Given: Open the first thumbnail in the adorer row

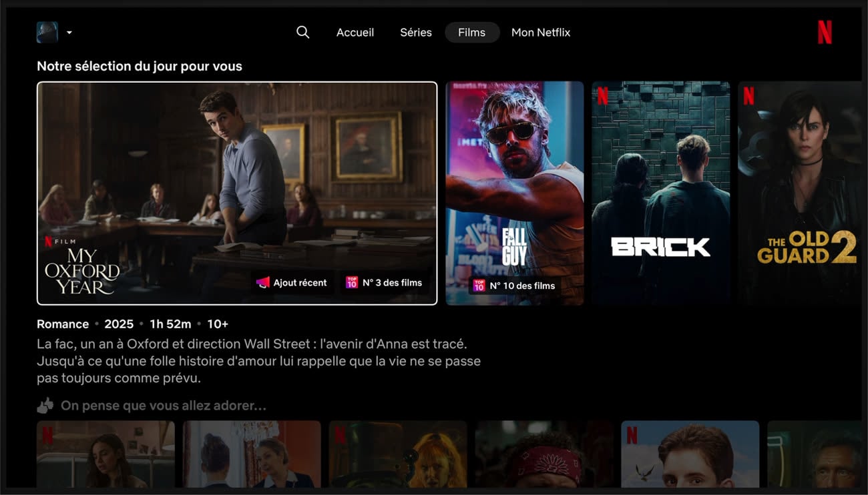Looking at the screenshot, I should (x=105, y=454).
